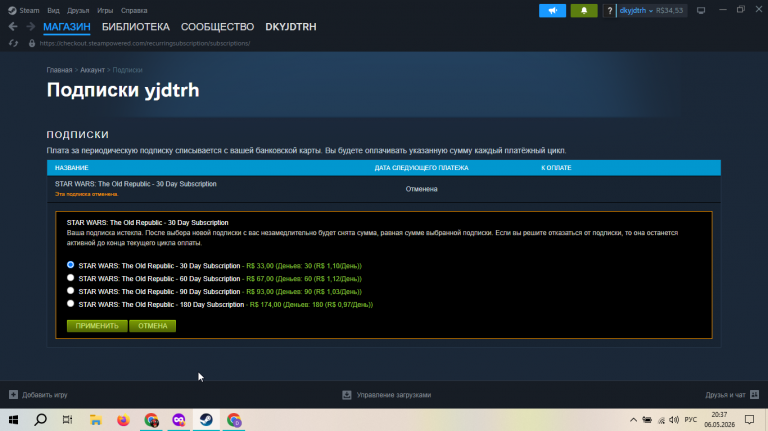Switch to СООБЩЕСТВО tab
The width and height of the screenshot is (768, 431).
point(217,27)
